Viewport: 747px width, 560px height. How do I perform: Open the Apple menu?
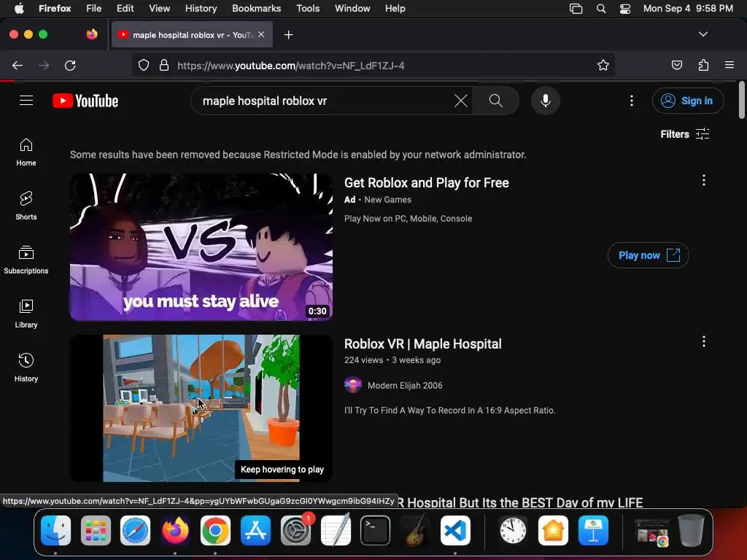[19, 8]
